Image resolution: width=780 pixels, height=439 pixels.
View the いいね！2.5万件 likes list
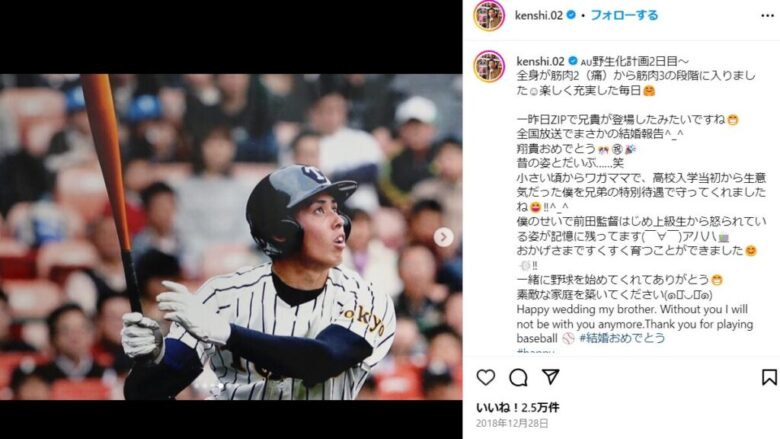(517, 408)
